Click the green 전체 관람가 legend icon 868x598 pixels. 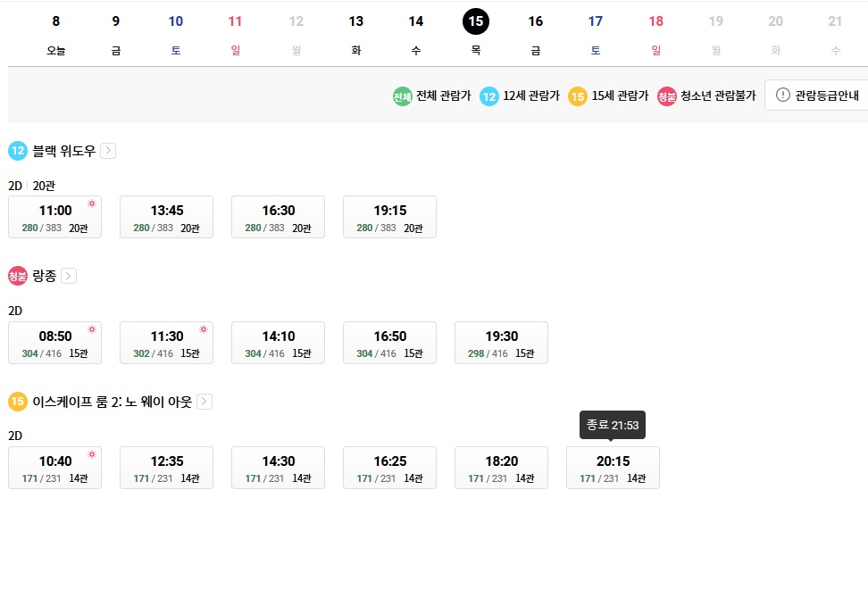pyautogui.click(x=403, y=96)
